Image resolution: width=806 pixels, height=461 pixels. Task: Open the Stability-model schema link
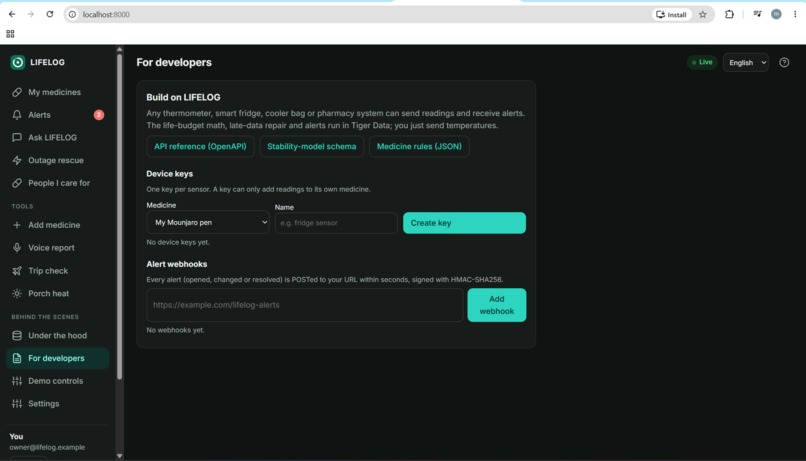[x=312, y=146]
